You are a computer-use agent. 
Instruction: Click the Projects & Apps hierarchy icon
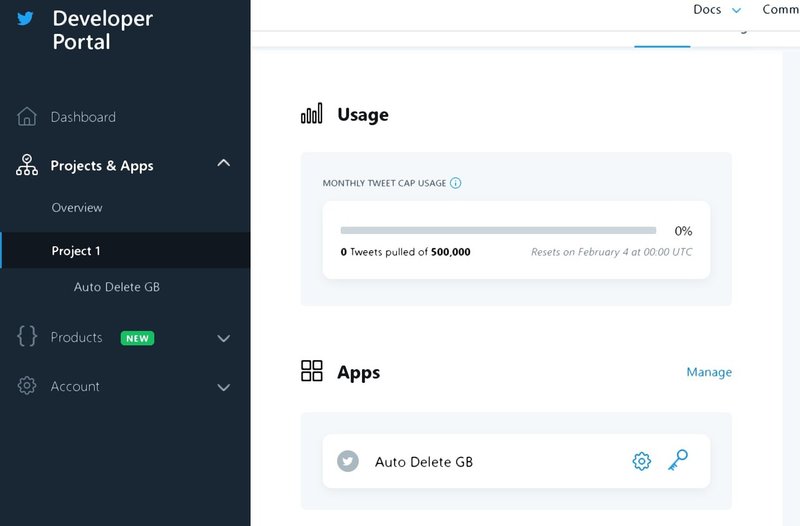[27, 166]
